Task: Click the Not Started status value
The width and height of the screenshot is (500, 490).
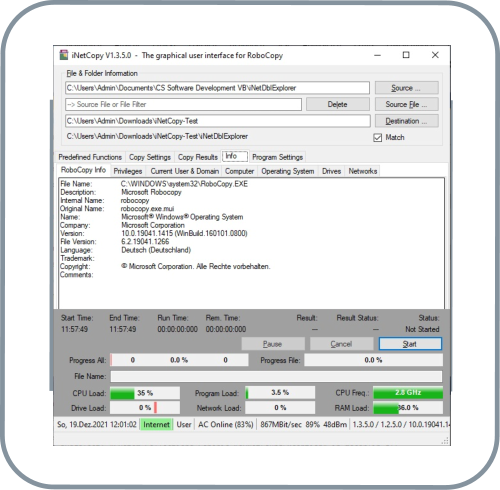Action: (422, 329)
